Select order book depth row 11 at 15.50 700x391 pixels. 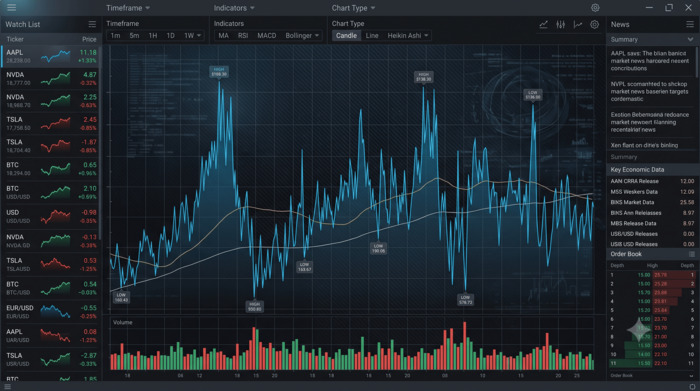pyautogui.click(x=652, y=363)
